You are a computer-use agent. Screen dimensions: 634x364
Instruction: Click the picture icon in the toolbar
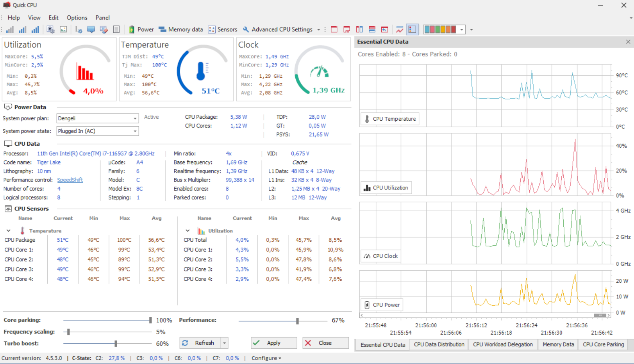[x=63, y=30]
